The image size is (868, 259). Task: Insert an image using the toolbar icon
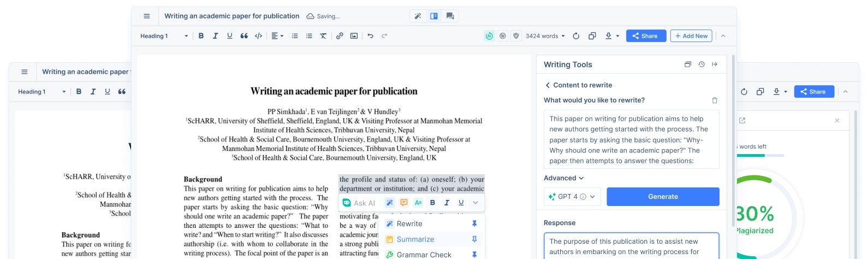(354, 36)
